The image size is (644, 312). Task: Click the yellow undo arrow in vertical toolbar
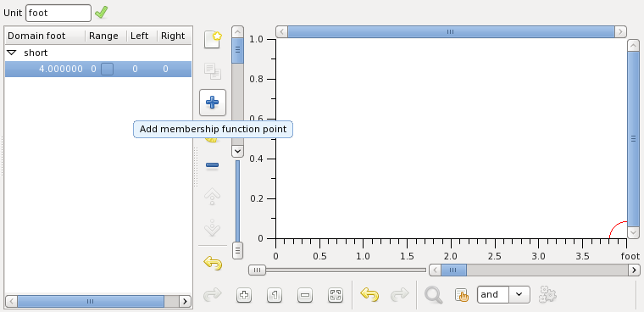[213, 263]
